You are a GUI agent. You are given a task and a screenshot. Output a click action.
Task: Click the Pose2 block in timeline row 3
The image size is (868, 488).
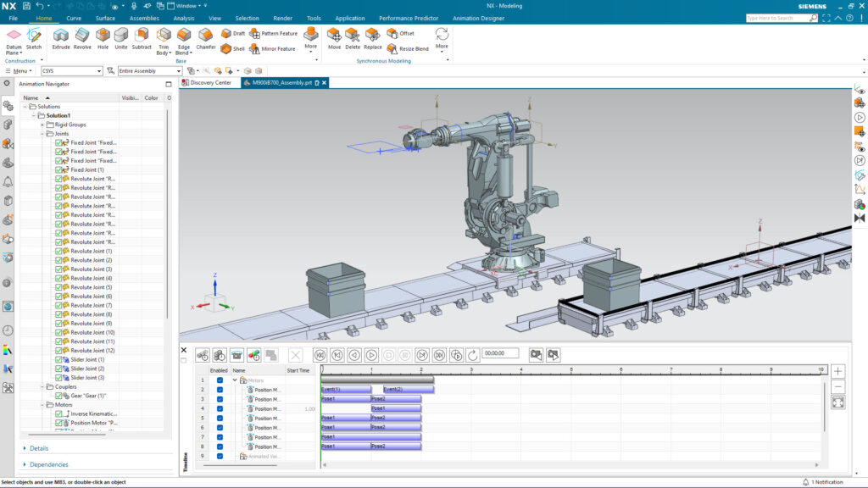[x=395, y=399]
